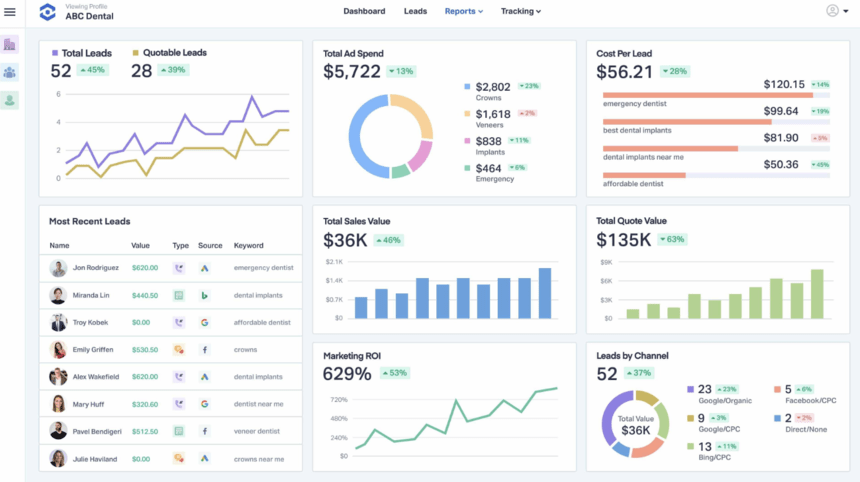Click the $530.50 lead value
Screen dimensions: 860x482
point(145,350)
